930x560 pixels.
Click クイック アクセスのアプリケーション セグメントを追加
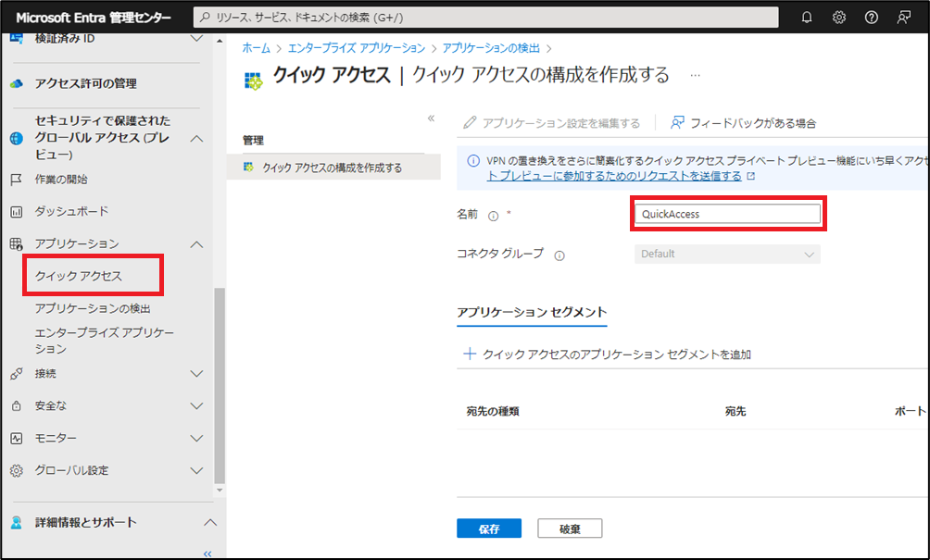608,355
